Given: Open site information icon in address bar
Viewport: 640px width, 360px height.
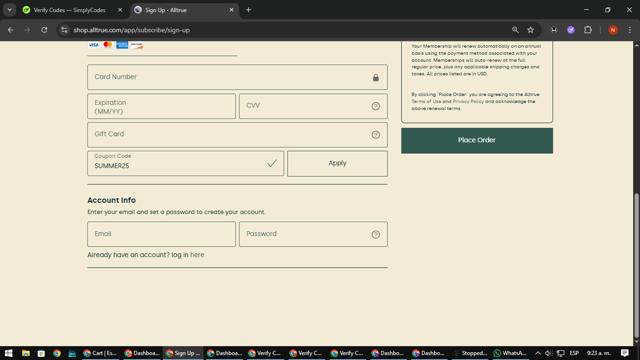Looking at the screenshot, I should (64, 30).
